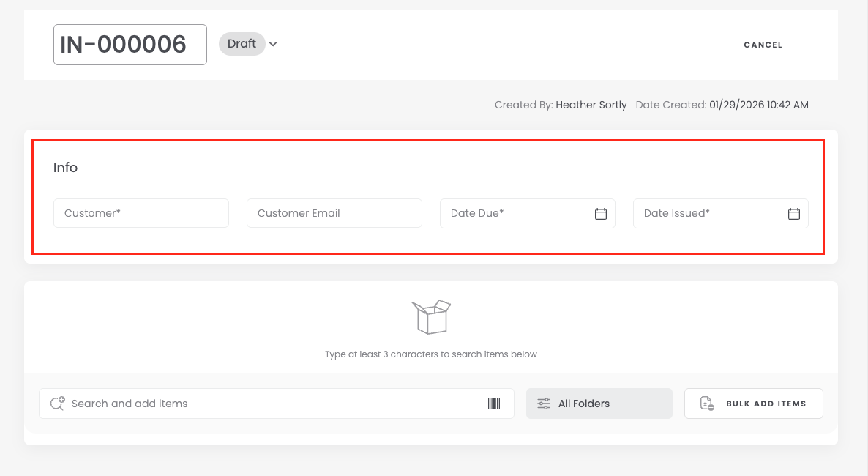Click the empty open box illustration
Image resolution: width=868 pixels, height=476 pixels.
431,317
